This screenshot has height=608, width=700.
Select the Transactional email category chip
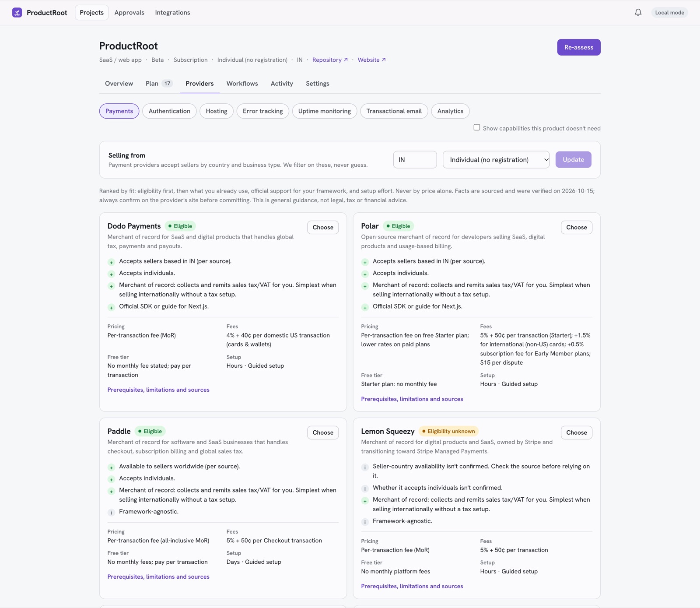click(x=394, y=111)
